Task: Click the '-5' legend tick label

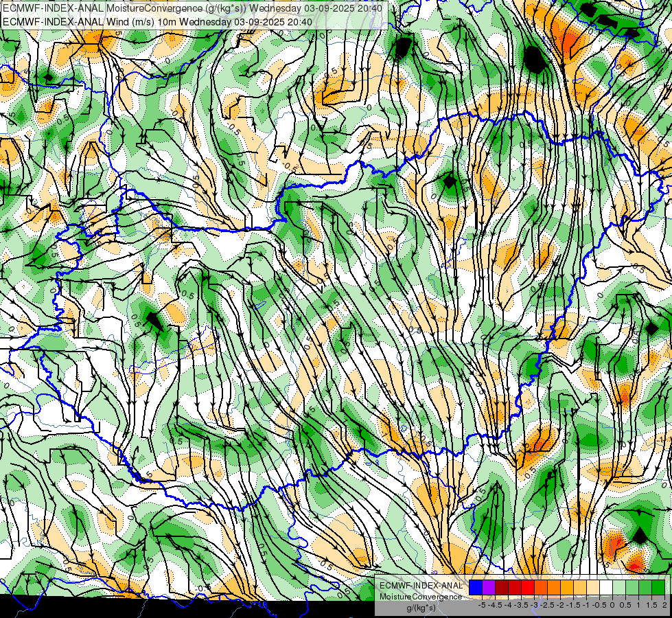Action: [x=482, y=605]
